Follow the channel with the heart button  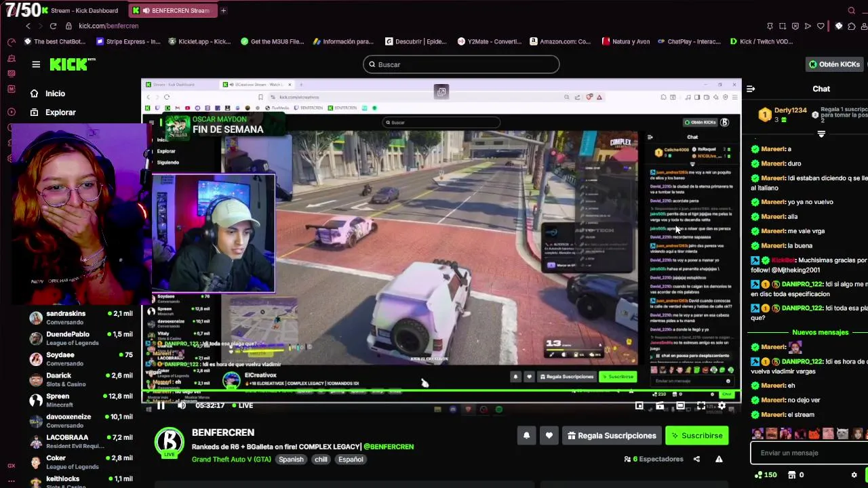click(x=549, y=436)
